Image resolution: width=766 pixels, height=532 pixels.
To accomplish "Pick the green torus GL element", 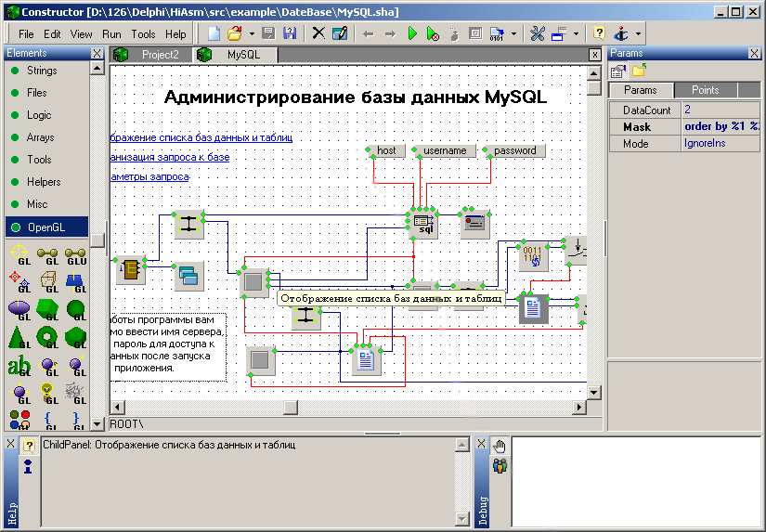I will point(48,337).
